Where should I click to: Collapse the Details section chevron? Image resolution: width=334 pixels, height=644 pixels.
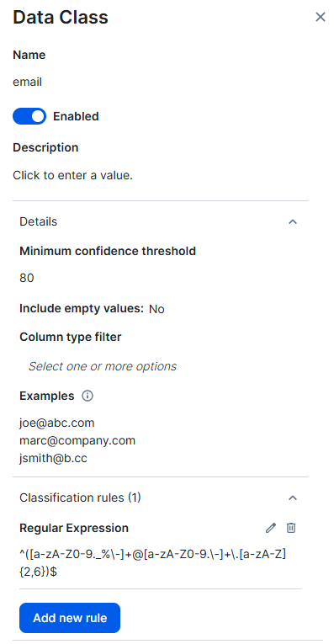click(293, 221)
